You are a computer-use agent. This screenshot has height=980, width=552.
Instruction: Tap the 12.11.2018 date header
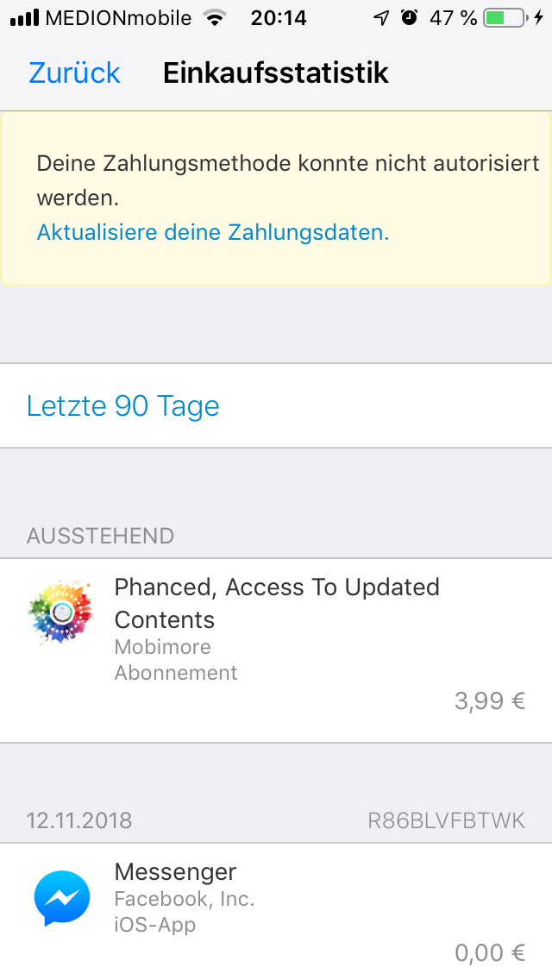79,820
